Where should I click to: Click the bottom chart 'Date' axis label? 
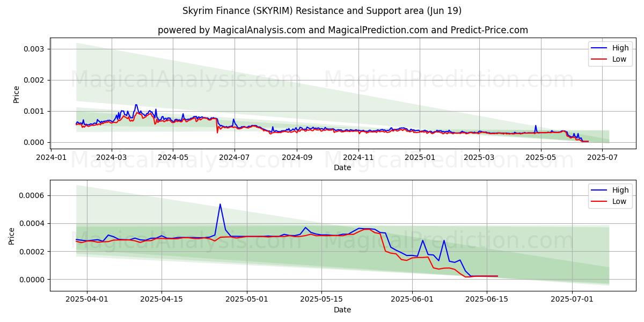pos(342,310)
